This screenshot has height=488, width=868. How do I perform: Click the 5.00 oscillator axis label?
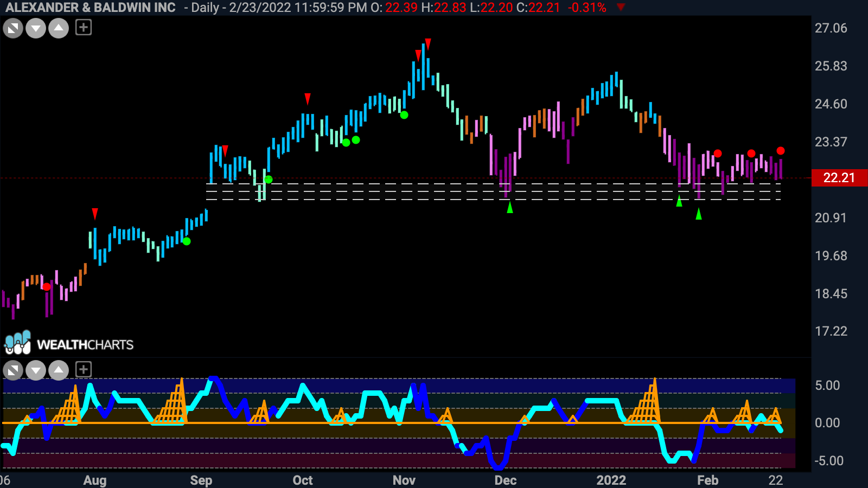pos(828,386)
